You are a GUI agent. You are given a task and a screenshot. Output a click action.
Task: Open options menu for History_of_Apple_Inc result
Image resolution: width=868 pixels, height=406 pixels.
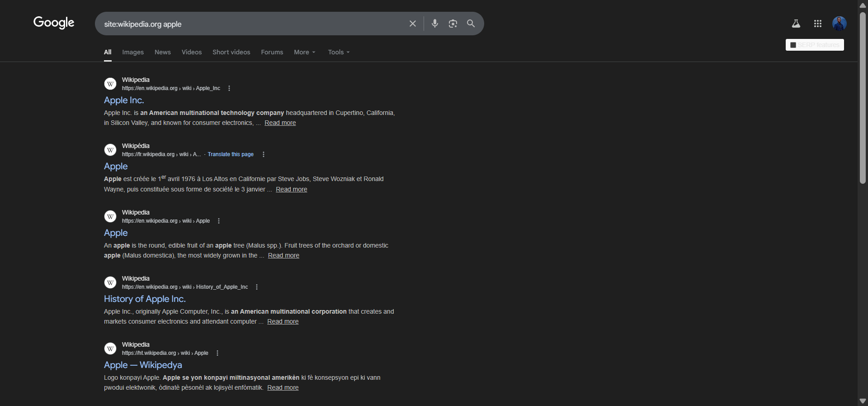(257, 287)
